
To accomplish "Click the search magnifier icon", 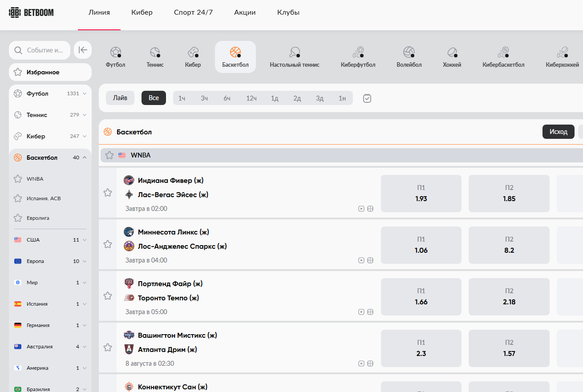I will (18, 50).
